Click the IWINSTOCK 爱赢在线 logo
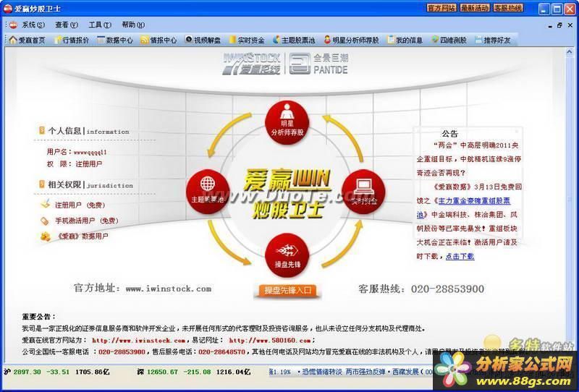The height and width of the screenshot is (392, 579). click(x=251, y=64)
